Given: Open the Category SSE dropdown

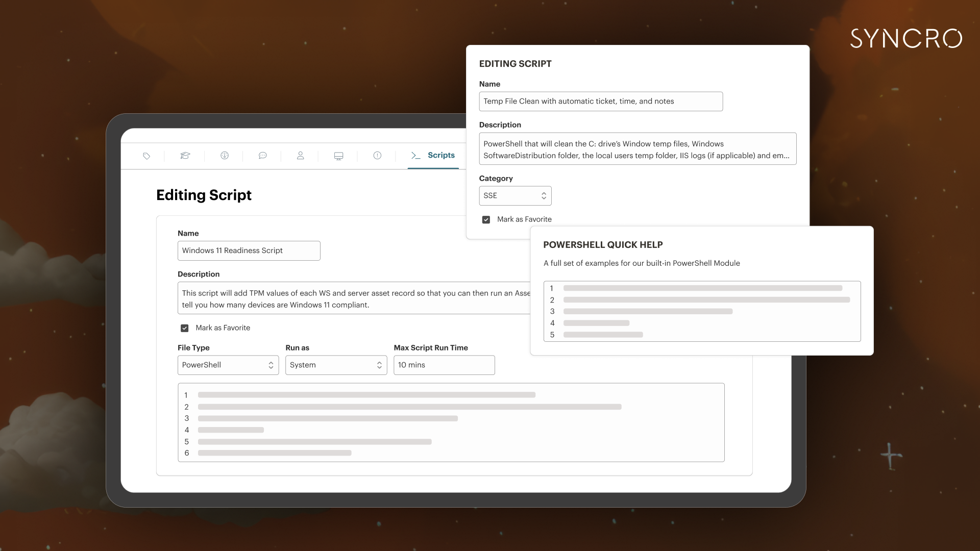Looking at the screenshot, I should click(x=515, y=196).
